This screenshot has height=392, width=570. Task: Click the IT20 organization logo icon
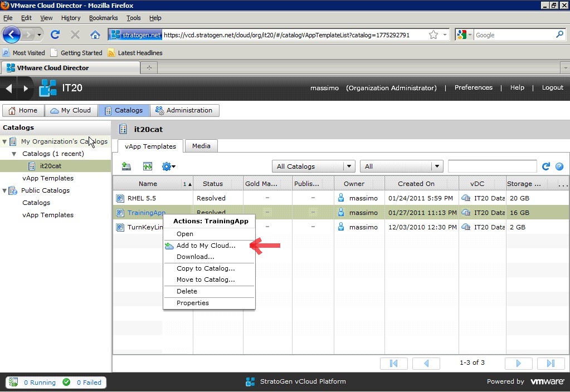[x=47, y=88]
